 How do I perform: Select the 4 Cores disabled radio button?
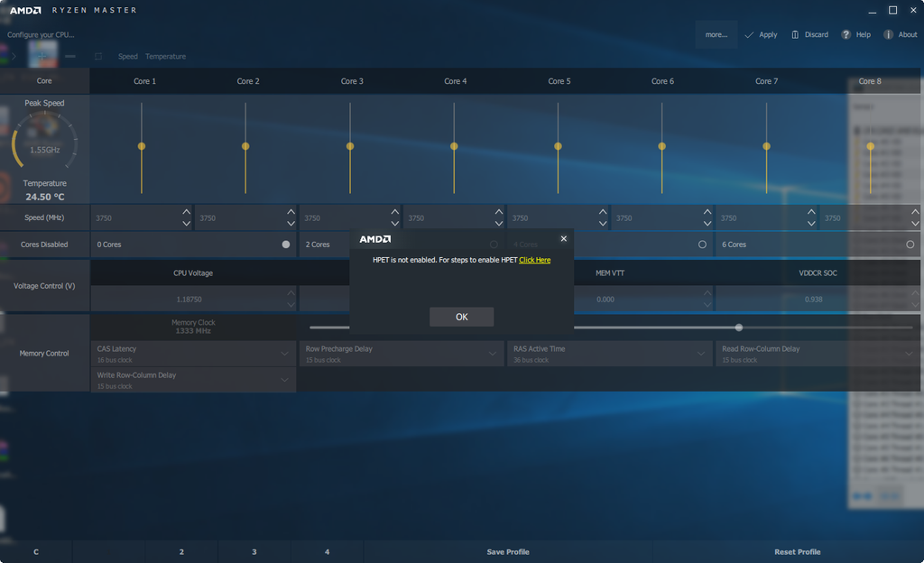(702, 245)
